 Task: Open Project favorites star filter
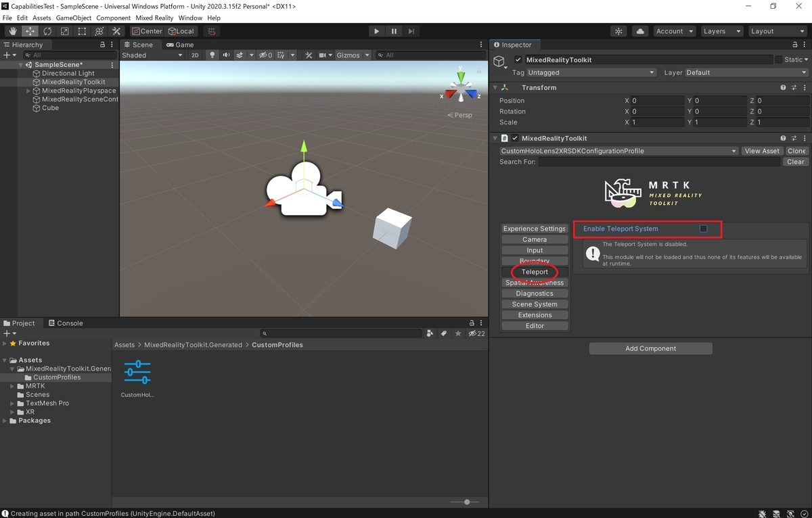[458, 333]
